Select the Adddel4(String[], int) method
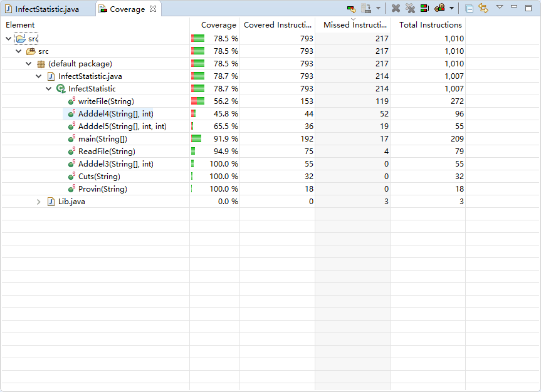 (x=115, y=114)
